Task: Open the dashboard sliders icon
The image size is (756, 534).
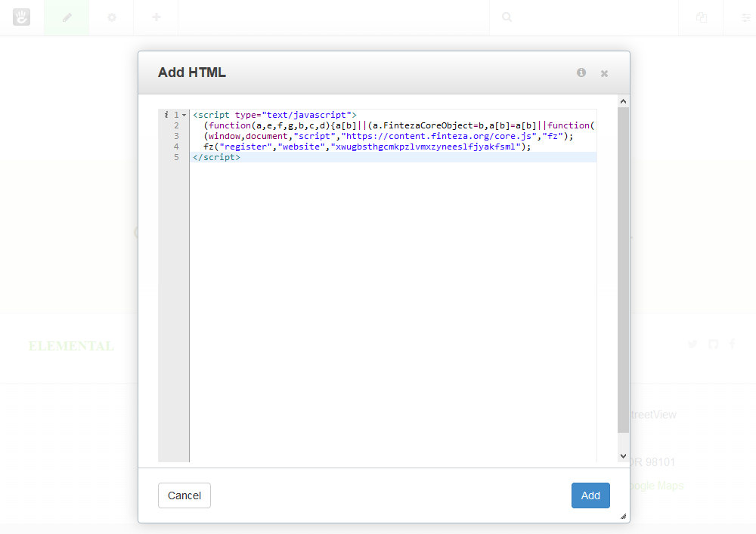Action: 745,17
